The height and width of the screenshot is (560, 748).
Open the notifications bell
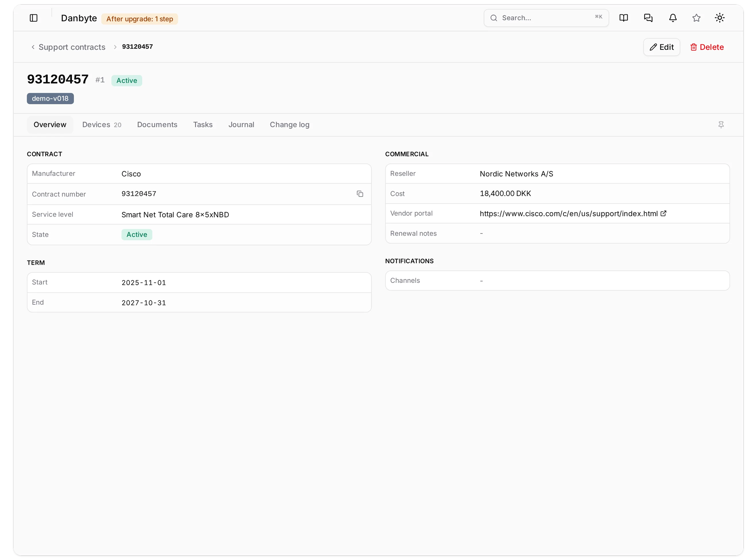click(673, 18)
